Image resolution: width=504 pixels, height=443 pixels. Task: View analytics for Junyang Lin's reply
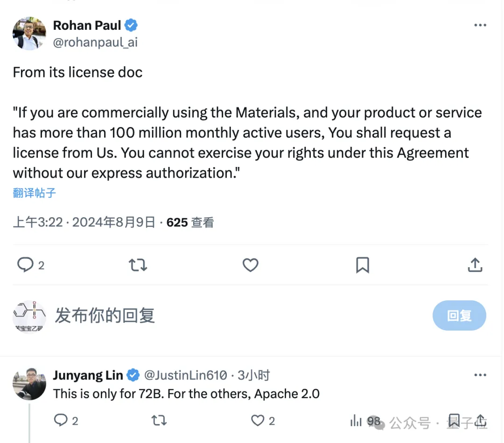(x=357, y=421)
